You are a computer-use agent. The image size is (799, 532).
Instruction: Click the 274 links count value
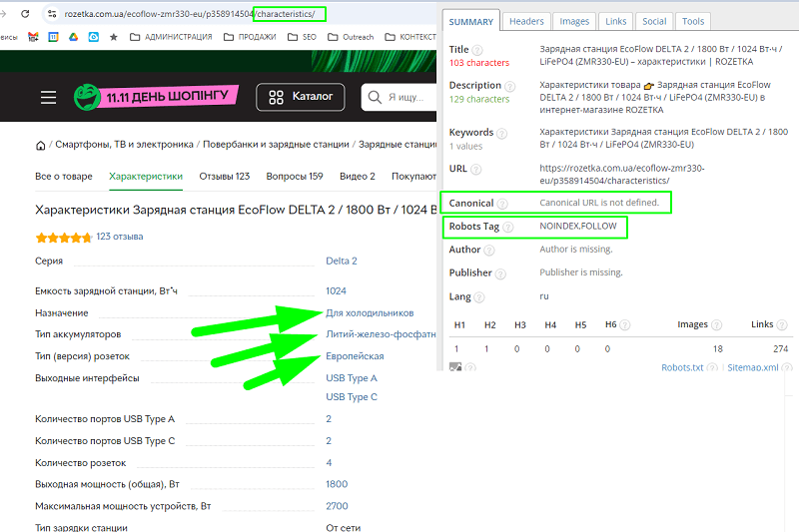pyautogui.click(x=780, y=348)
